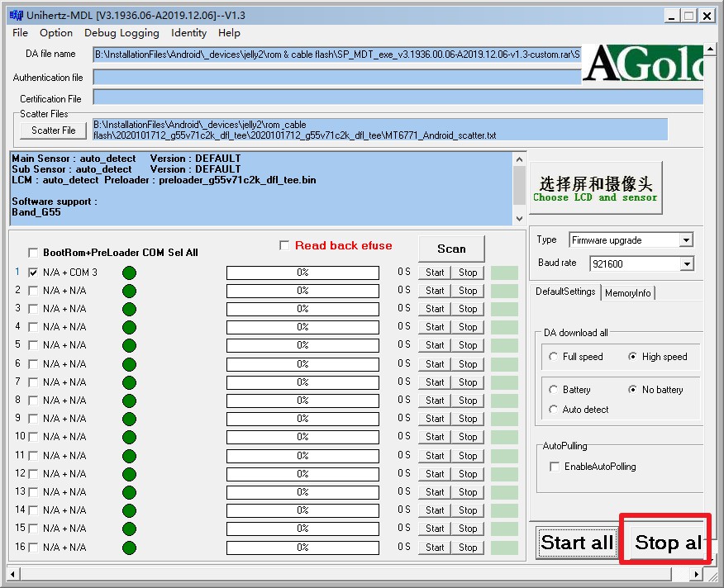Image resolution: width=724 pixels, height=588 pixels.
Task: Click Start for row 10
Action: tap(435, 437)
